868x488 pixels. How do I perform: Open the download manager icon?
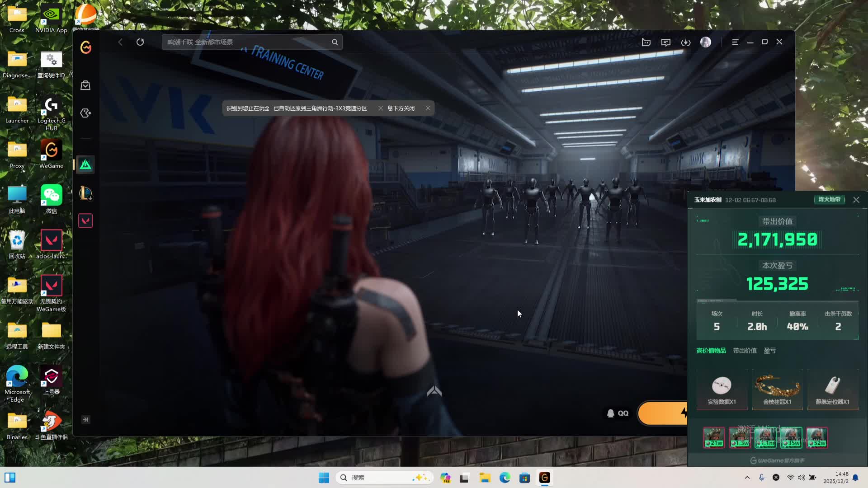pos(686,42)
